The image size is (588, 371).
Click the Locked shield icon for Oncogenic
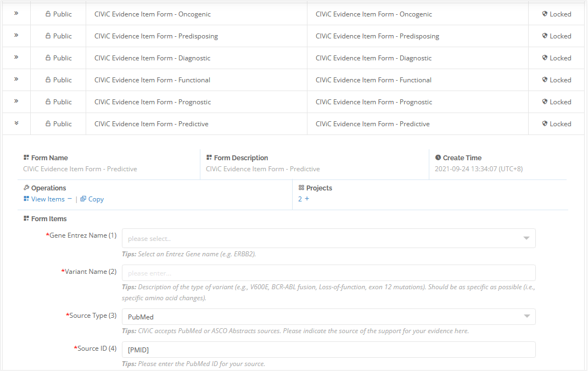[545, 14]
